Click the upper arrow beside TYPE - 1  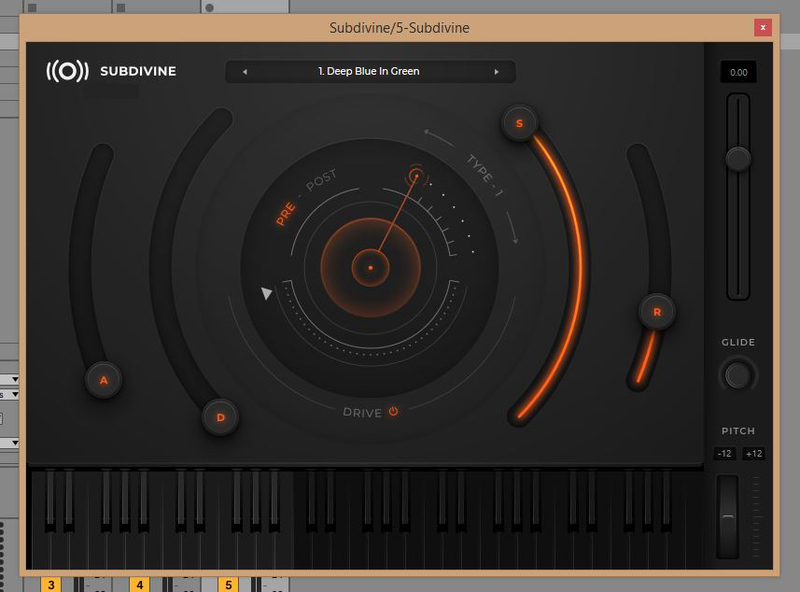[x=438, y=137]
